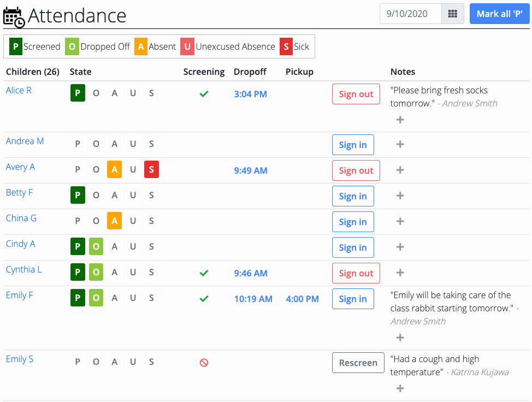Image resolution: width=532 pixels, height=402 pixels.
Task: Click the 9/10/2020 date field
Action: pos(411,14)
